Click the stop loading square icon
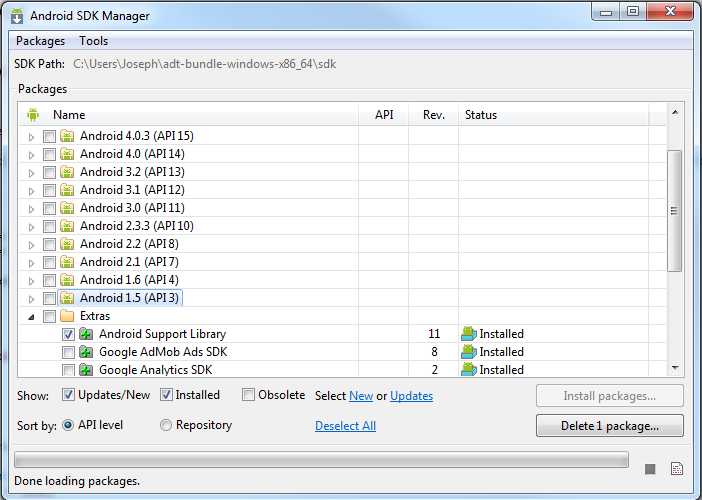 [x=650, y=469]
